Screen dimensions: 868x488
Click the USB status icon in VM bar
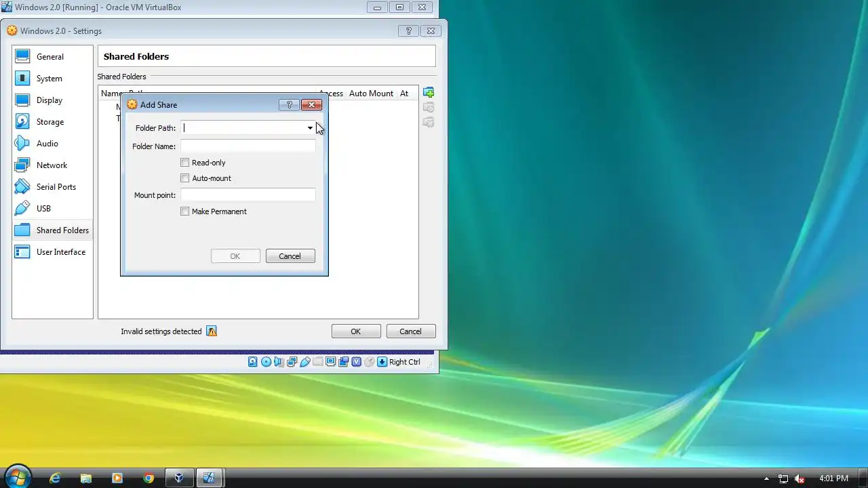tap(305, 362)
